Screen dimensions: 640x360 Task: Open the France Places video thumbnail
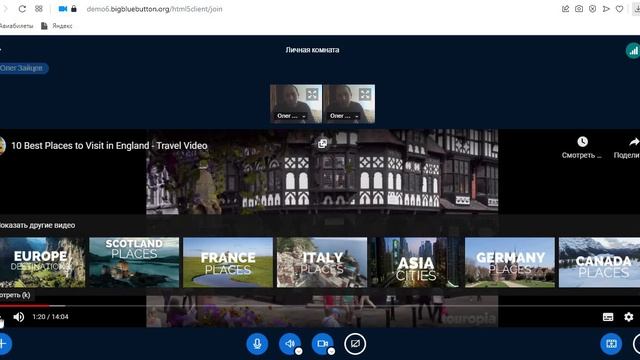click(228, 262)
